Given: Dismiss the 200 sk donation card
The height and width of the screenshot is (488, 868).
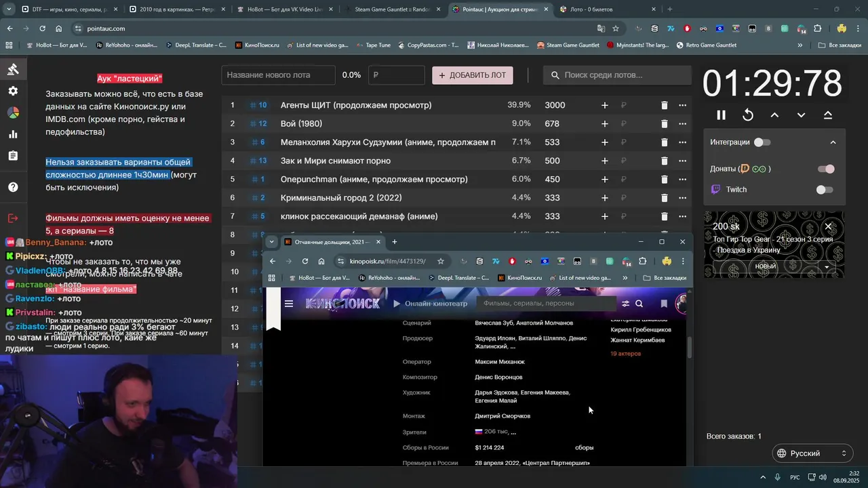Looking at the screenshot, I should tap(828, 226).
